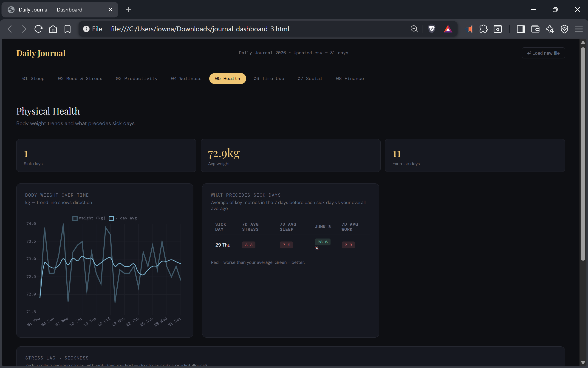Click the 7D AVG WORK column header

(350, 227)
